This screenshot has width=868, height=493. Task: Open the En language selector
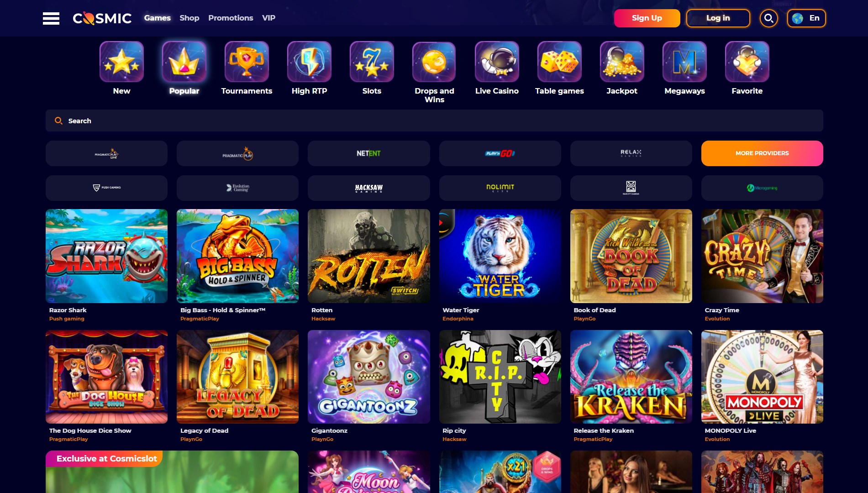(x=806, y=18)
